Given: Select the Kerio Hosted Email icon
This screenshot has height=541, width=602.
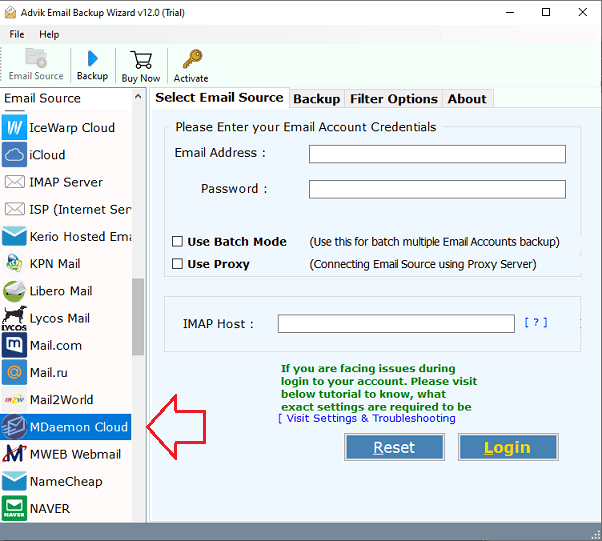Looking at the screenshot, I should tap(14, 236).
